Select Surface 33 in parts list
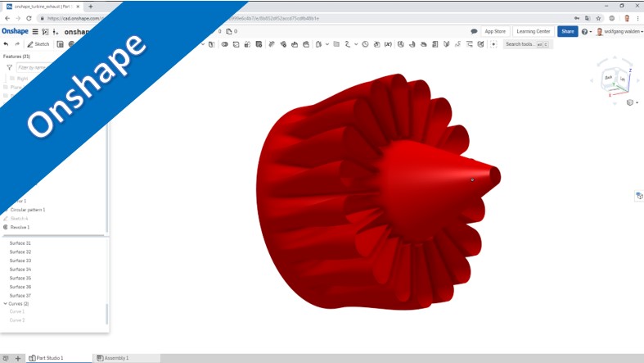Viewport: 644px width, 363px height. pyautogui.click(x=20, y=261)
